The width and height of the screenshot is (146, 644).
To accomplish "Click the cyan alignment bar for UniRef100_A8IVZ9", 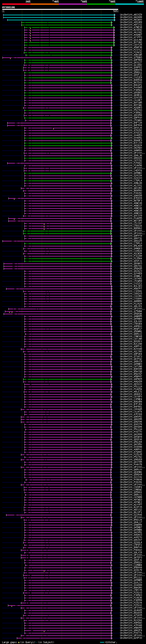I will (x=59, y=15).
